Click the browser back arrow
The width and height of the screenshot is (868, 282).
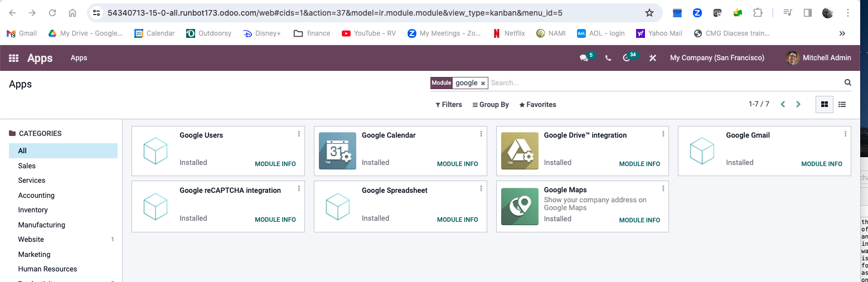pyautogui.click(x=12, y=13)
